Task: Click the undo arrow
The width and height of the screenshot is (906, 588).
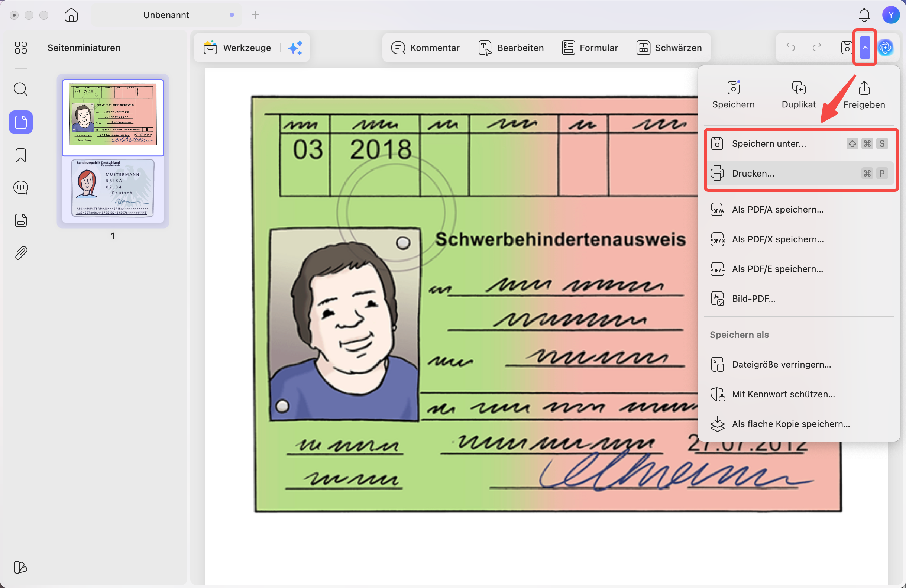Action: [790, 48]
